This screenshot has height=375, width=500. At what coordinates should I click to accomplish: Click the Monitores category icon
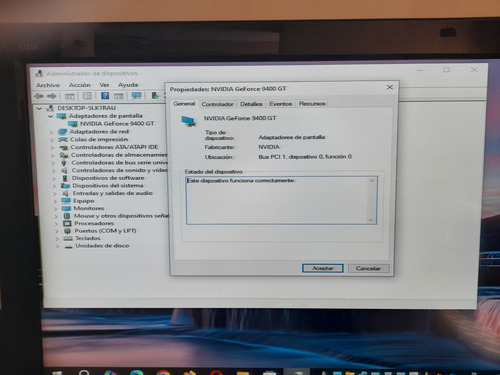tap(66, 209)
